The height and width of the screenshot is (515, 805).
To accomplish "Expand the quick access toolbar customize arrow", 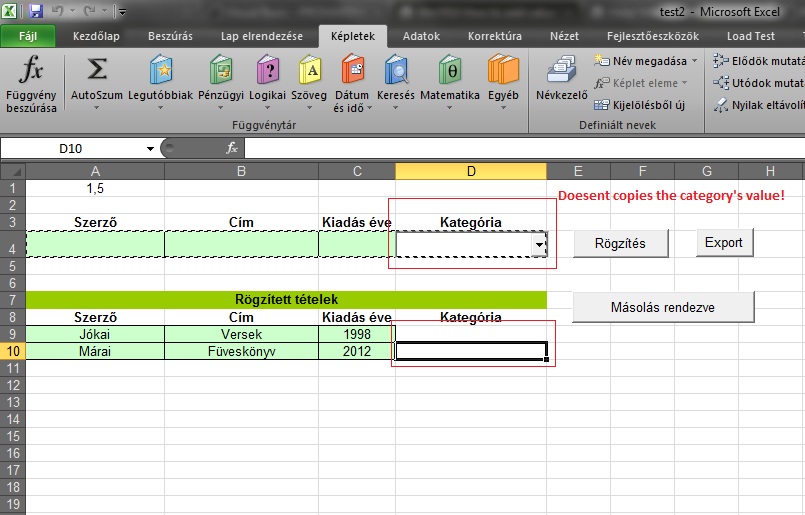I will click(122, 11).
